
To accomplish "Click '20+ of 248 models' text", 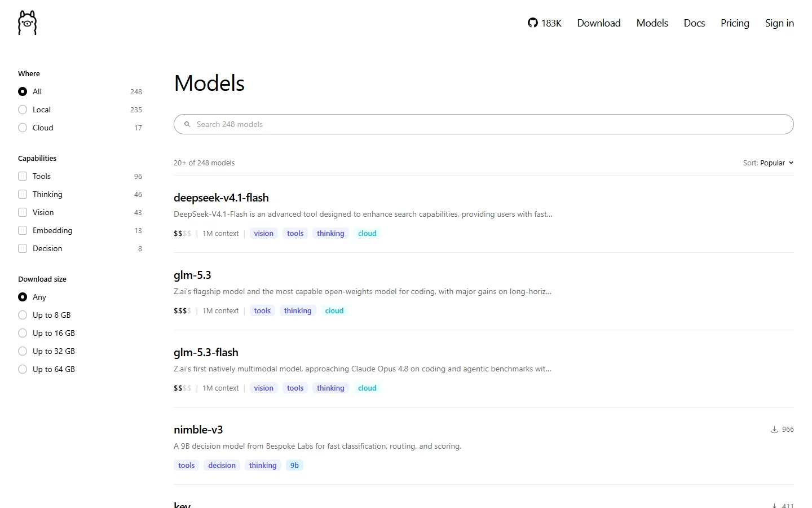I will (204, 163).
